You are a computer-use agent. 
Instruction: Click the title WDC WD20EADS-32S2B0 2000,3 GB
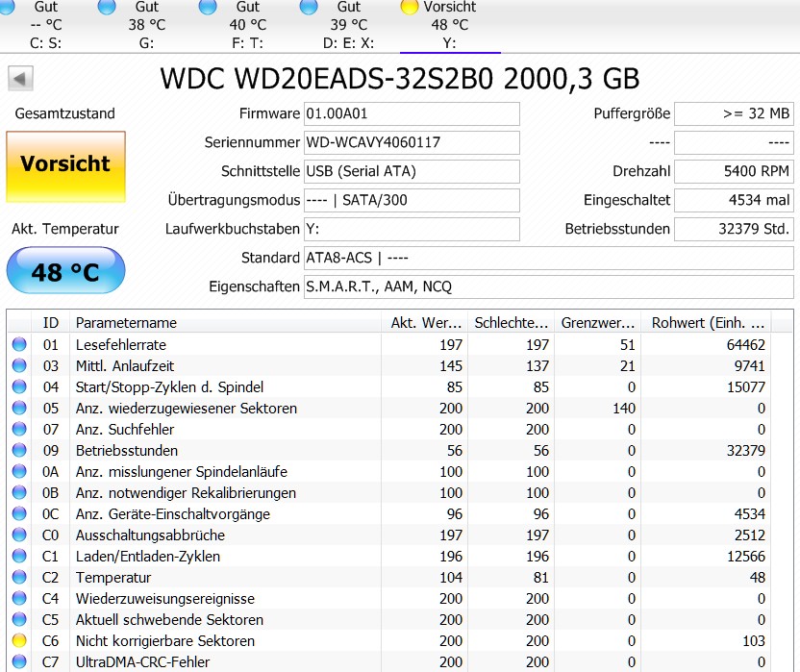coord(400,79)
